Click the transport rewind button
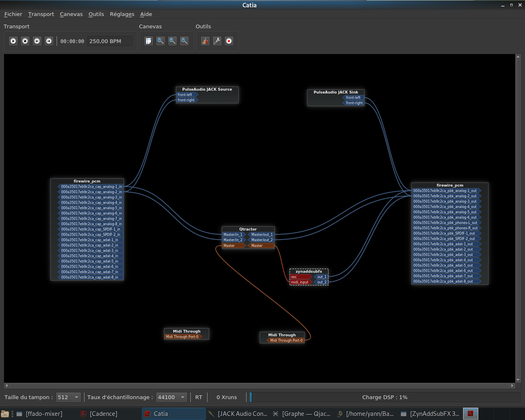This screenshot has width=525, height=420. pos(37,41)
